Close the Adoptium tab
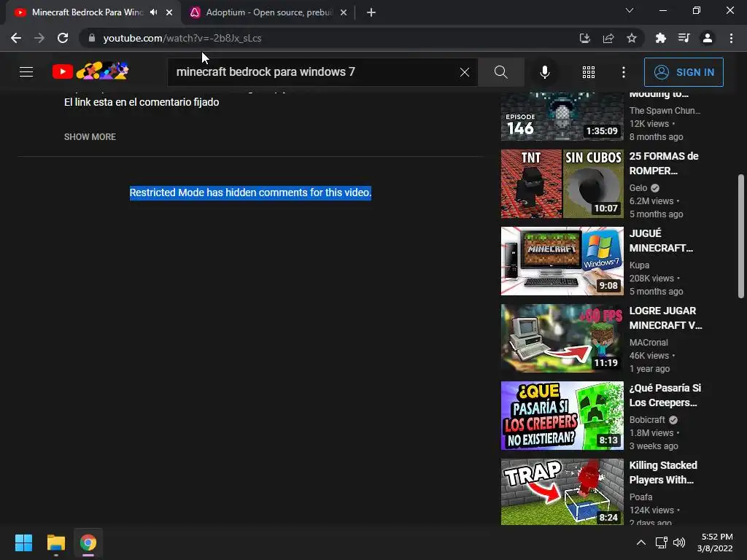This screenshot has height=560, width=747. (344, 12)
